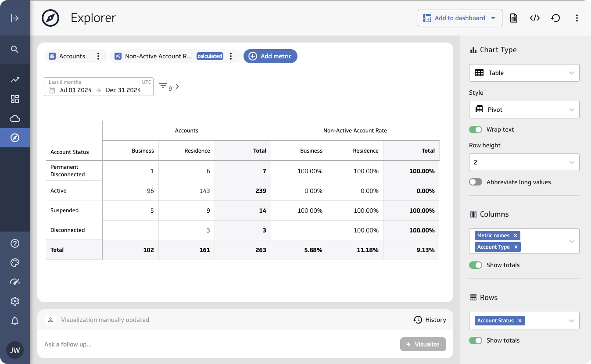Click the Active row label
591x364 pixels.
pyautogui.click(x=58, y=191)
